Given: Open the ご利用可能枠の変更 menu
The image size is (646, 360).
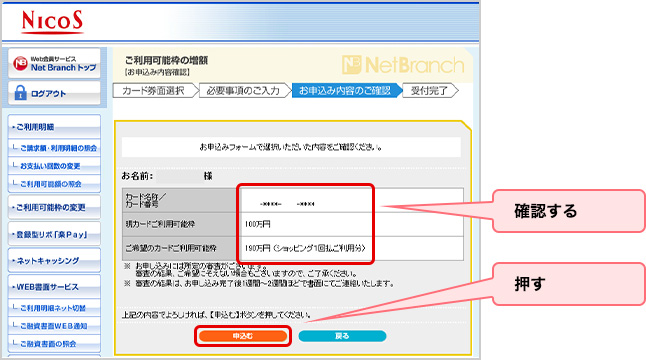Looking at the screenshot, I should click(x=54, y=207).
